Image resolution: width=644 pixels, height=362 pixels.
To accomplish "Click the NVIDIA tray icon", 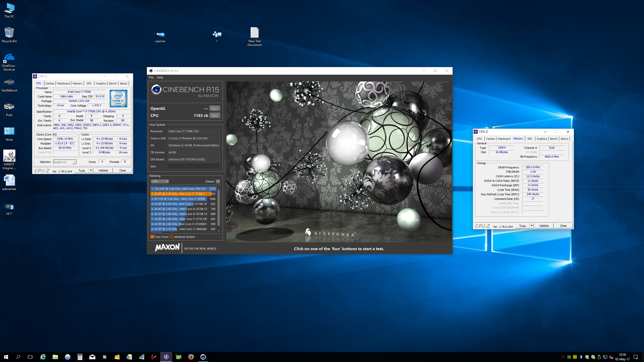I will tap(569, 357).
